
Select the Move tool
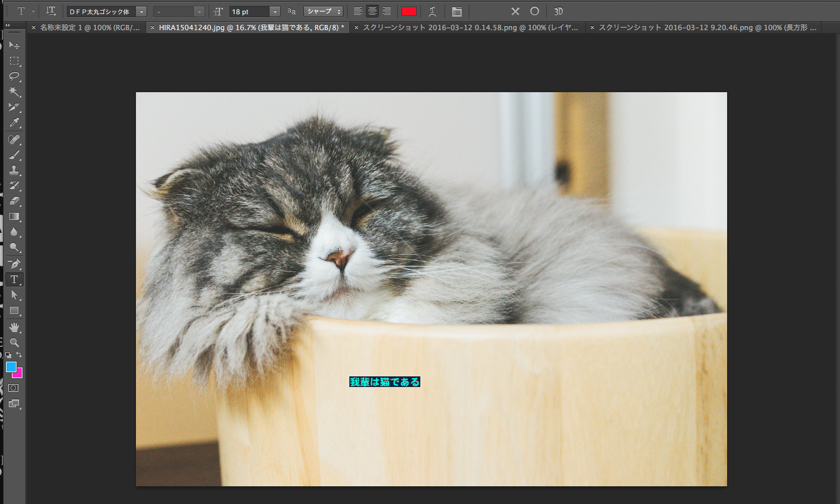14,45
